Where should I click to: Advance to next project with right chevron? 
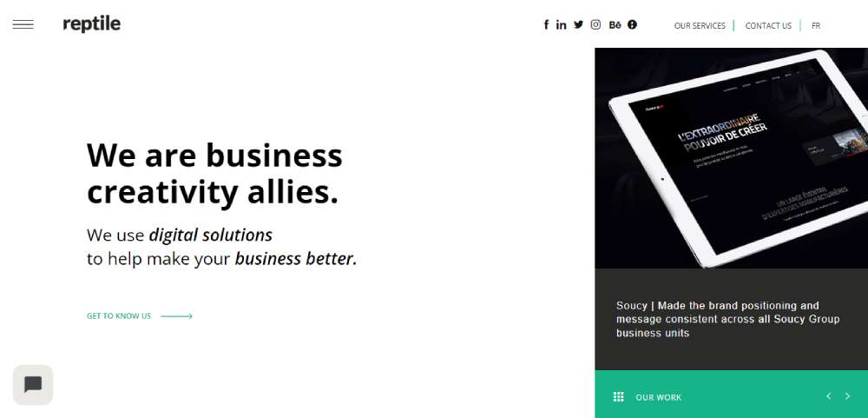pyautogui.click(x=847, y=395)
